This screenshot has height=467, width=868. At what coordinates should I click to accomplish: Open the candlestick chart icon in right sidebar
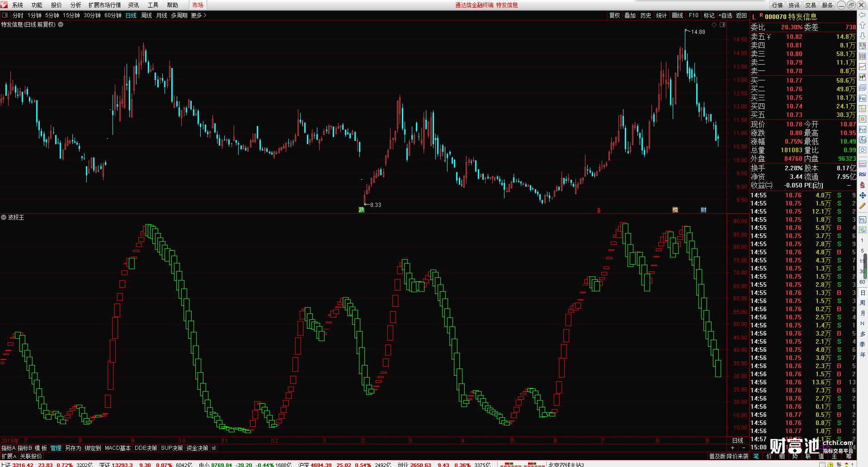863,77
